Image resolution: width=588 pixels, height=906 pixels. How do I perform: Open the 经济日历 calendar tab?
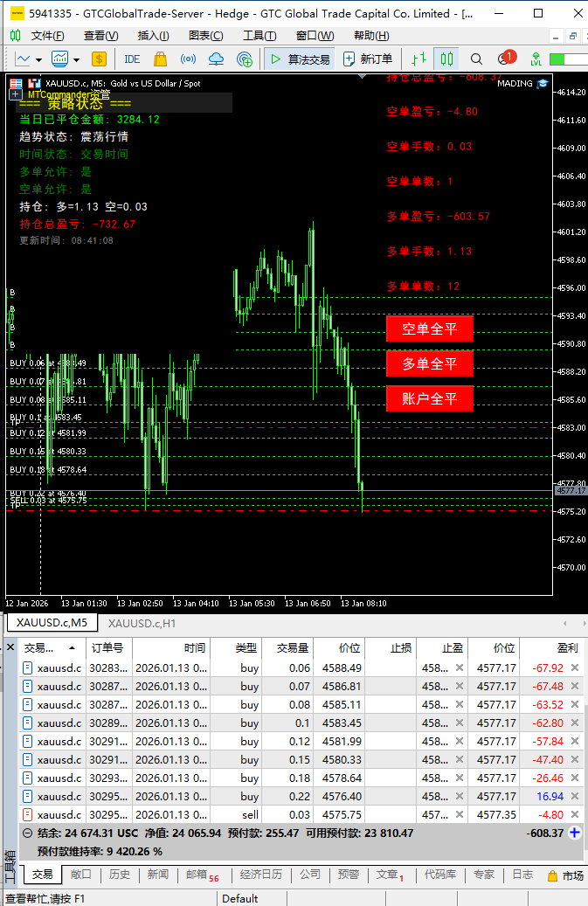point(261,875)
